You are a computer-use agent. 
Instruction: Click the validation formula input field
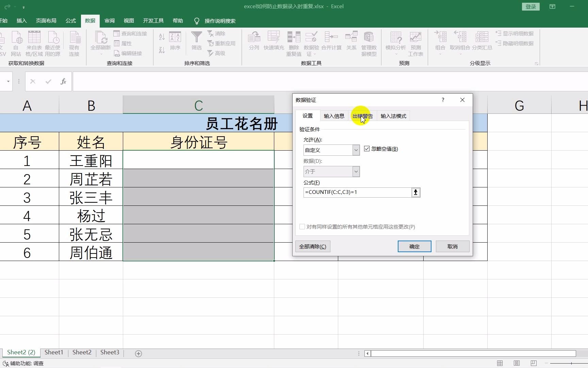click(357, 192)
